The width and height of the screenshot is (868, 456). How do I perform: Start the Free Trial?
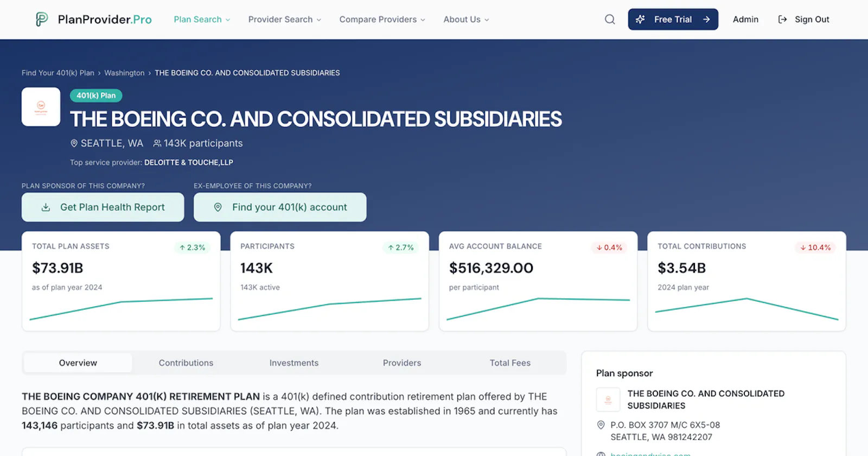673,20
